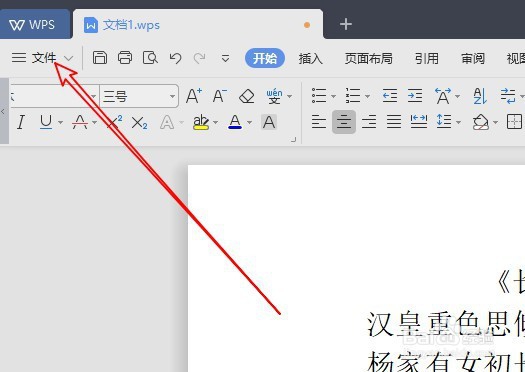Expand the font color dropdown arrow
The height and width of the screenshot is (372, 525).
(249, 123)
